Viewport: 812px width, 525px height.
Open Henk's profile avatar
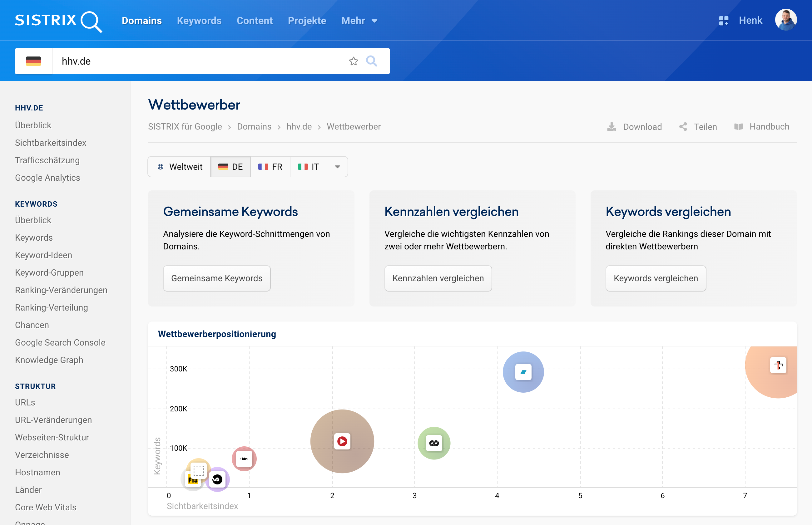pos(786,20)
